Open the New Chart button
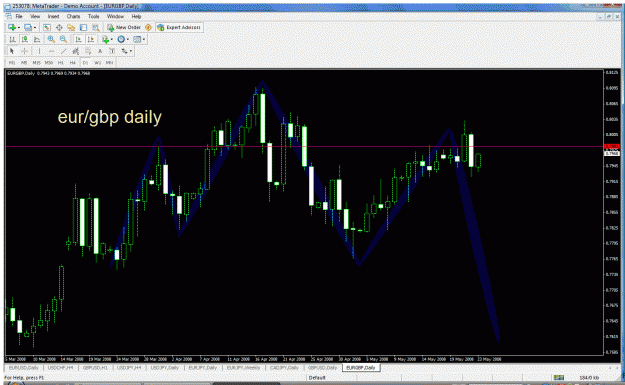 (x=12, y=28)
